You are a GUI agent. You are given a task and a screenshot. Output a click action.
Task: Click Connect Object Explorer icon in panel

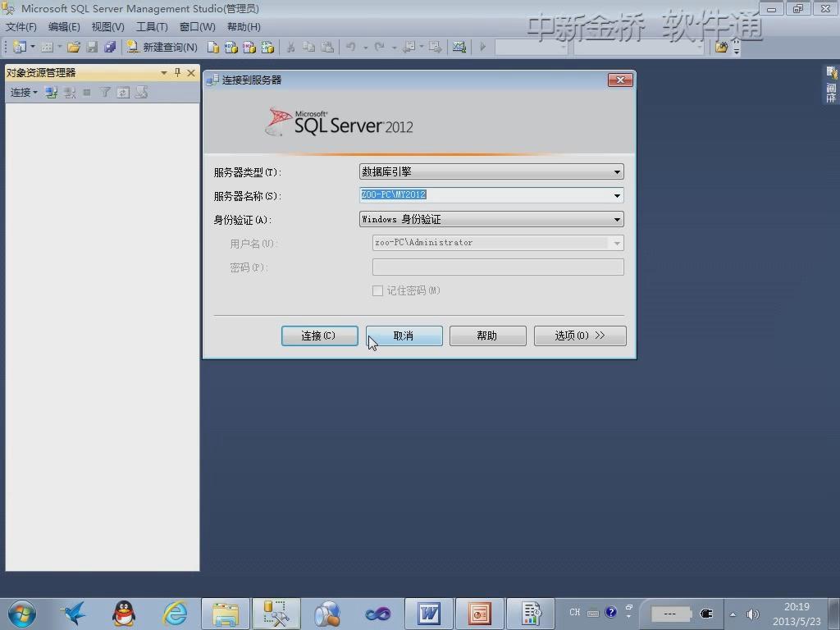point(51,93)
